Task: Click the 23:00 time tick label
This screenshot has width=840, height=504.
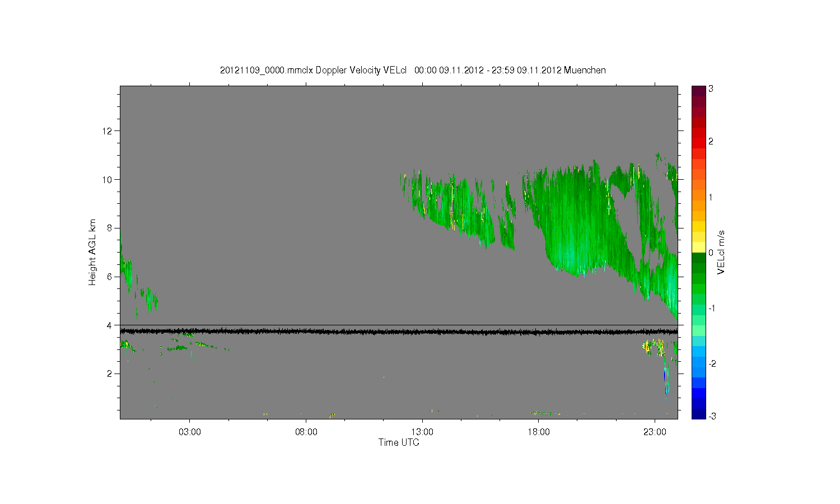Action: [x=655, y=432]
